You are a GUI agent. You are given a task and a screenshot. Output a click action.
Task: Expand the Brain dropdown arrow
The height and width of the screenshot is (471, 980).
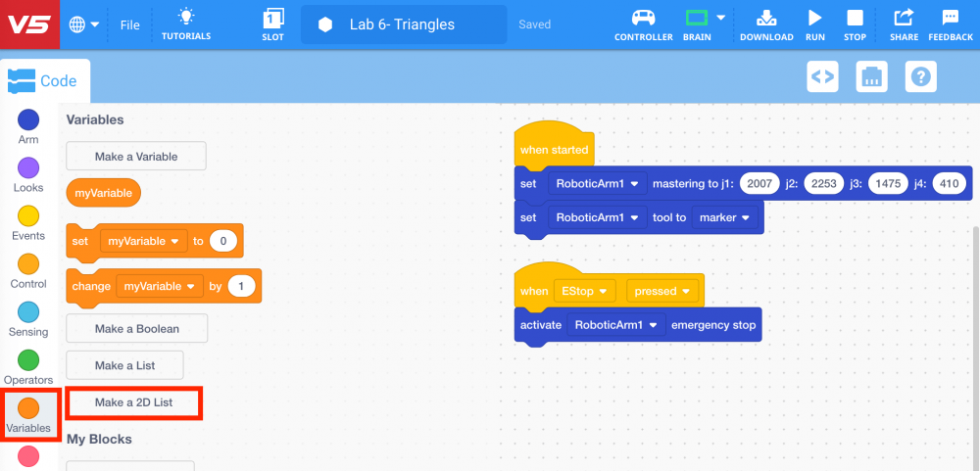[720, 18]
